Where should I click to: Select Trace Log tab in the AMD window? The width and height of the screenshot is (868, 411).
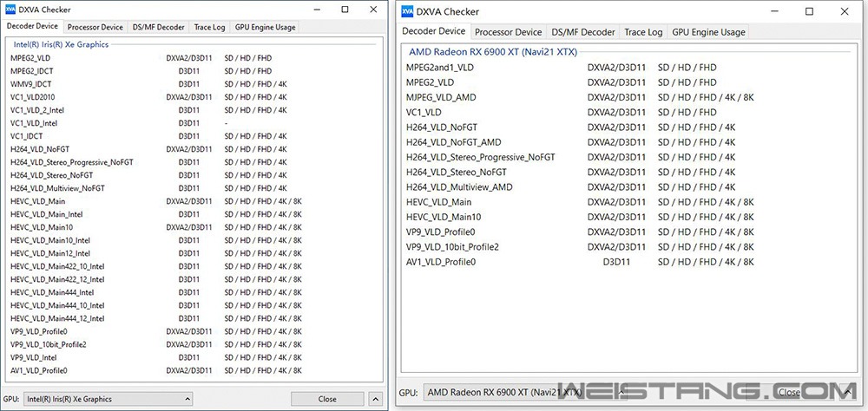(x=643, y=32)
